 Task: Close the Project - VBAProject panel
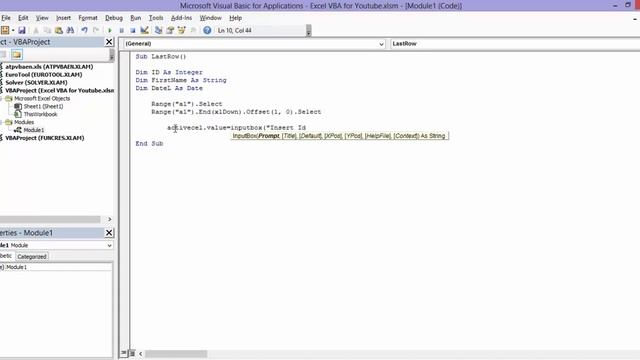[x=109, y=42]
